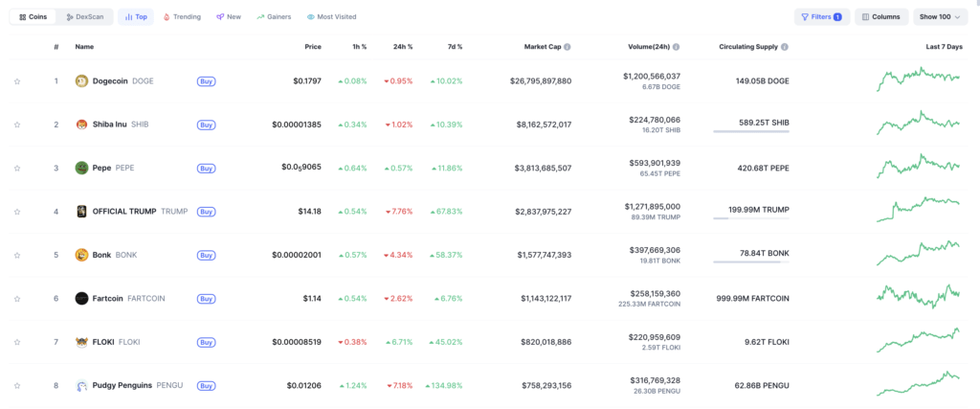Buy Dogecoin via its Buy button
Image resolution: width=980 pixels, height=409 pixels.
[207, 81]
